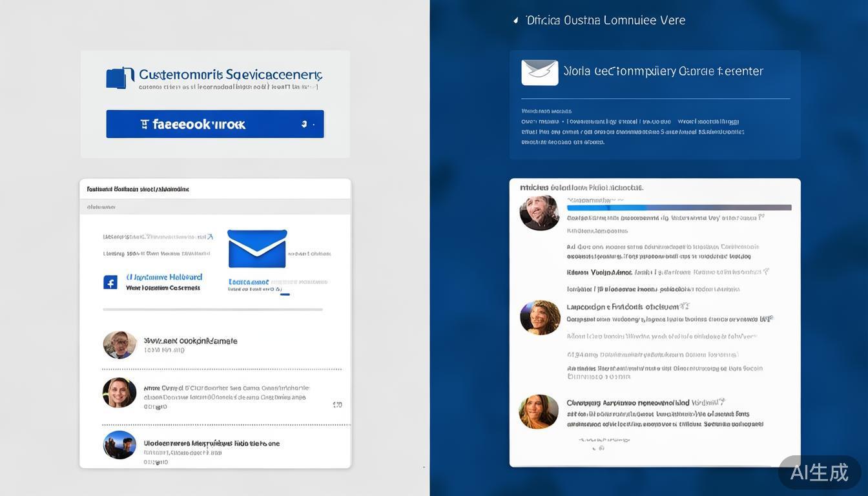Click the large blue envelope icon
This screenshot has height=496, width=868.
256,248
